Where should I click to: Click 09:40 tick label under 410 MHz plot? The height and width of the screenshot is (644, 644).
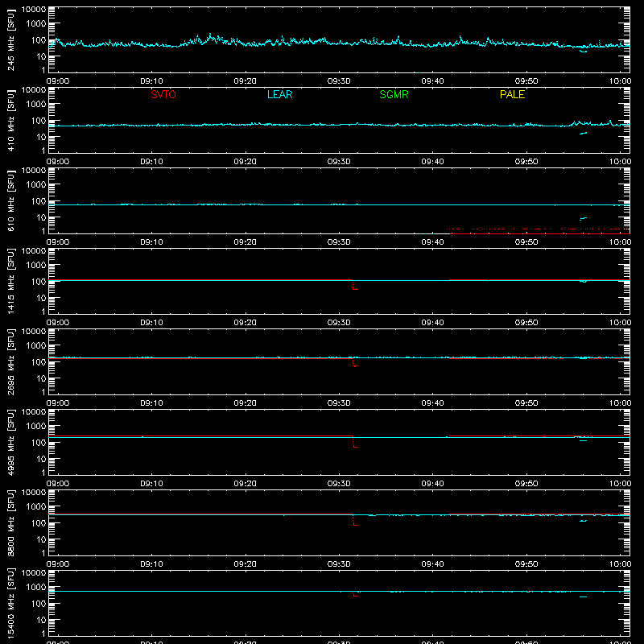(x=432, y=162)
